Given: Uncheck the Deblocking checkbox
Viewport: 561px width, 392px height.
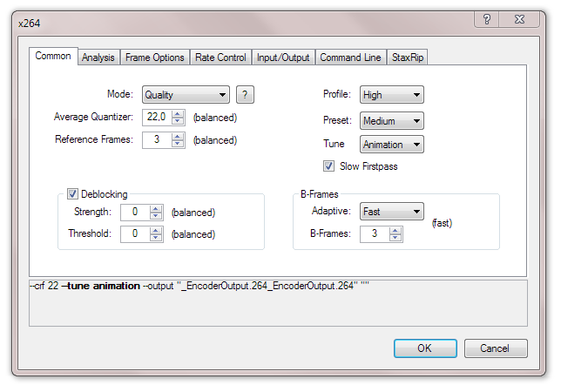Looking at the screenshot, I should 72,194.
